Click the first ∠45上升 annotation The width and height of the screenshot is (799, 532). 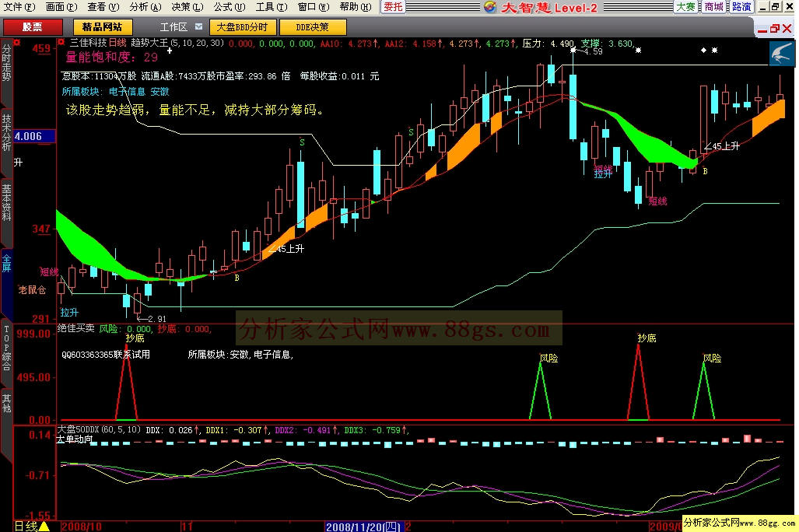click(286, 249)
